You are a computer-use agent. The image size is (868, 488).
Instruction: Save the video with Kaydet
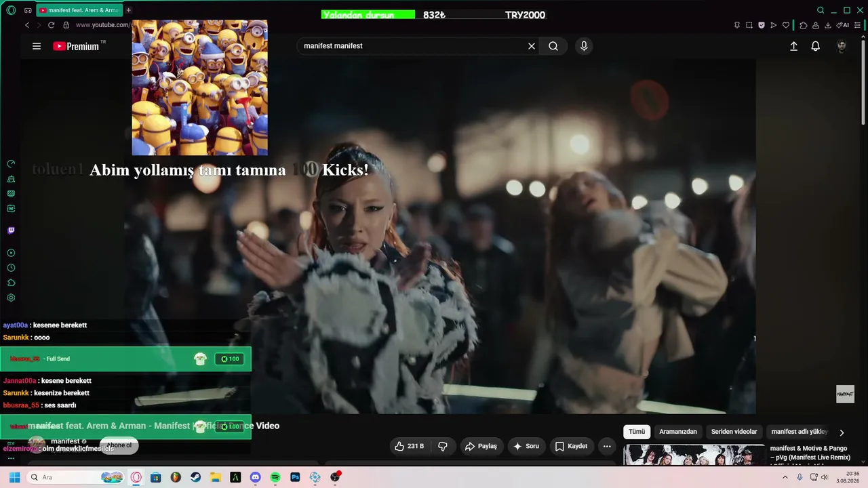(571, 446)
